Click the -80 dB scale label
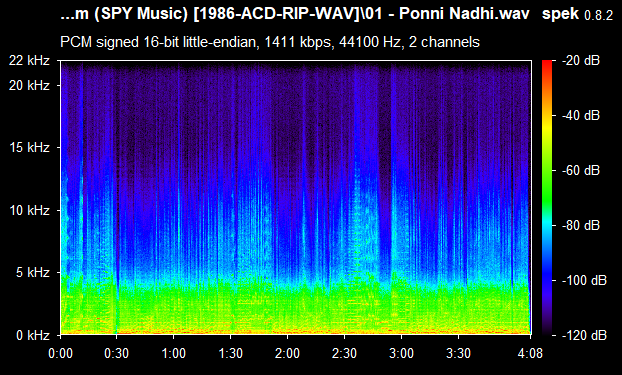The width and height of the screenshot is (622, 375). (581, 225)
